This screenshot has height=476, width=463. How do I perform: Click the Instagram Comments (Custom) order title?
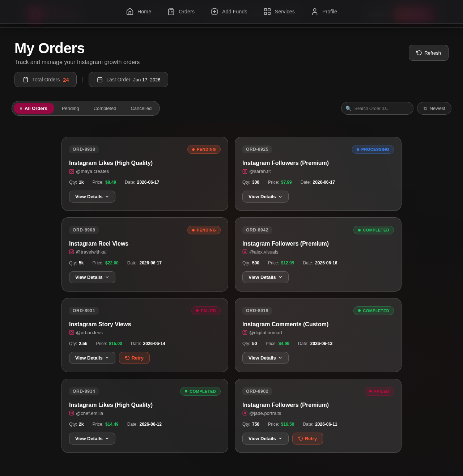point(285,324)
